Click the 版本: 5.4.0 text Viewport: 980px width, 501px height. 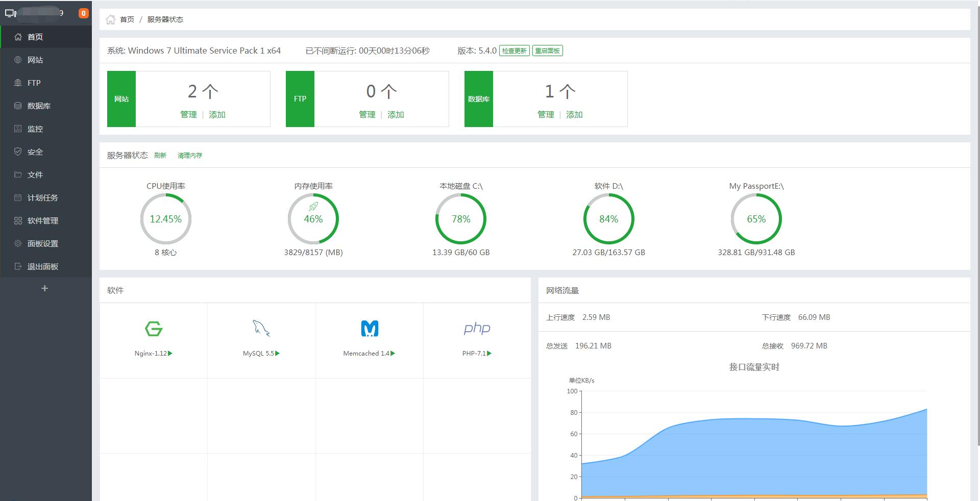coord(477,51)
